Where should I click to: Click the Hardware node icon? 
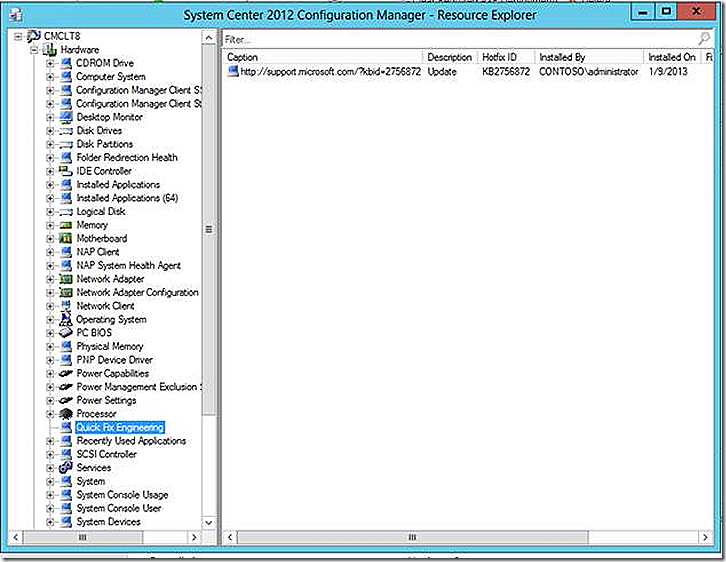click(x=50, y=50)
